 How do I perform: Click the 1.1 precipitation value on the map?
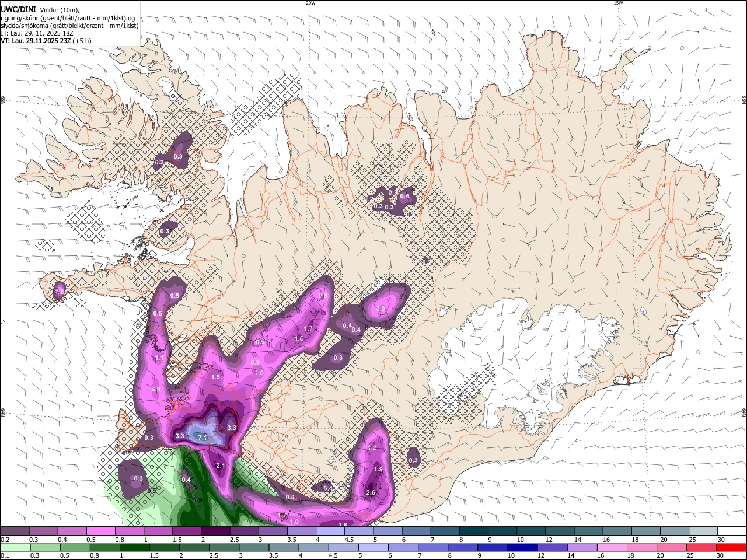click(159, 358)
